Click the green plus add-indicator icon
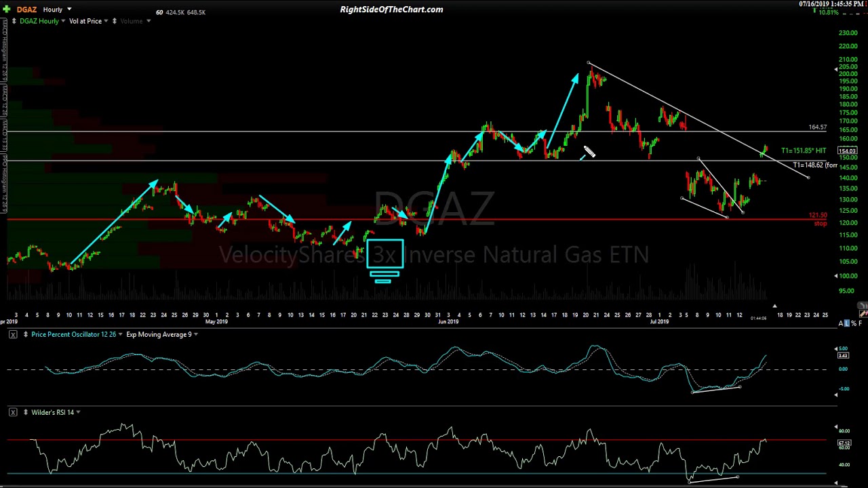 [x=7, y=9]
